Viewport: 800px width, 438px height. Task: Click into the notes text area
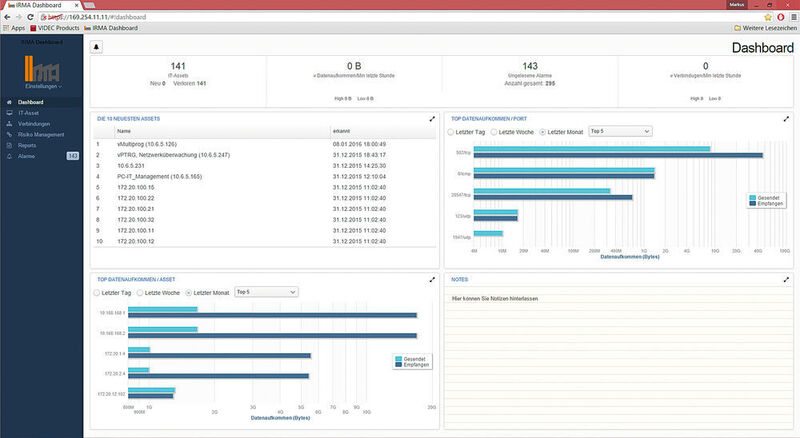pyautogui.click(x=619, y=357)
